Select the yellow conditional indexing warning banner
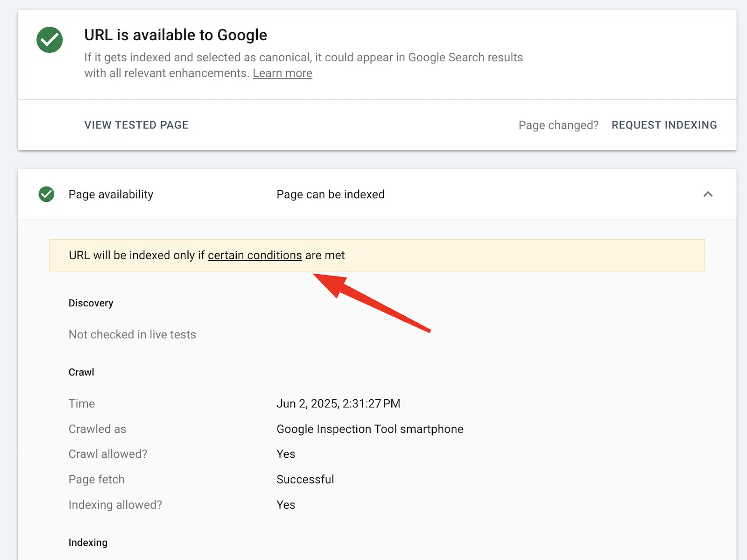 click(377, 255)
